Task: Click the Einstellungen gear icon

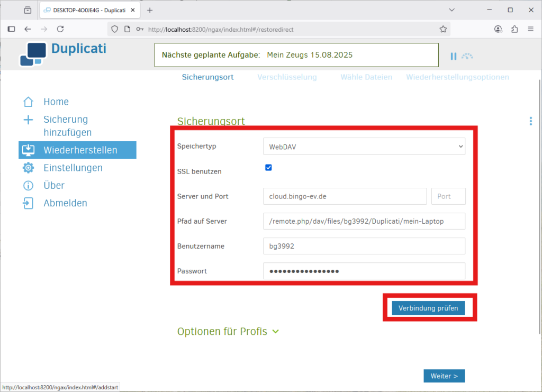Action: (x=29, y=168)
